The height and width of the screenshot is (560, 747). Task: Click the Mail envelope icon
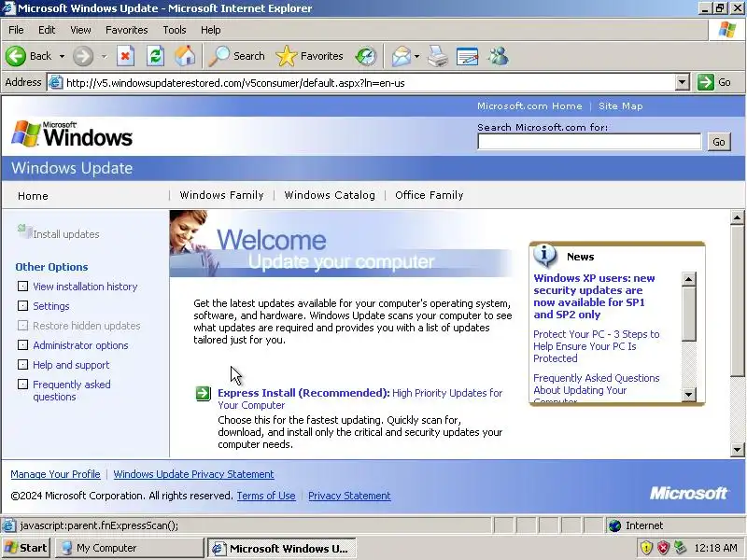point(402,56)
